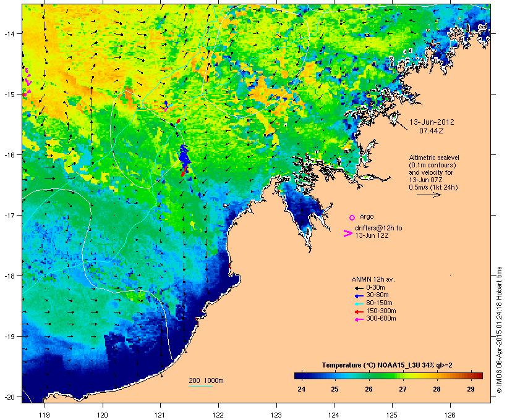Click the date label 13-Jun-2012
This screenshot has width=507, height=420.
click(432, 122)
